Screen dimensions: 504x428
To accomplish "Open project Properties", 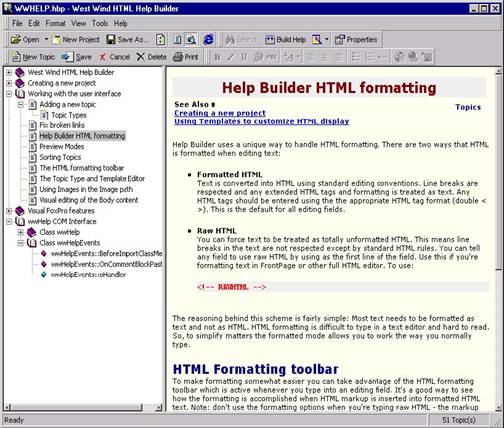I will click(x=356, y=40).
